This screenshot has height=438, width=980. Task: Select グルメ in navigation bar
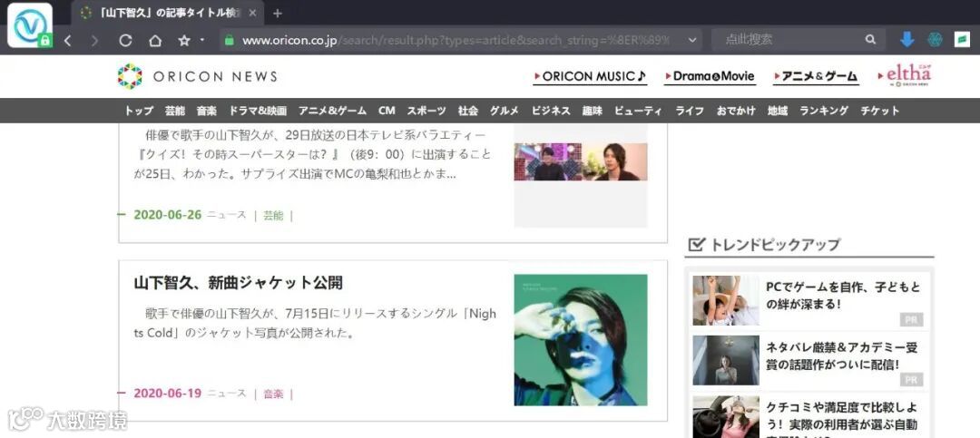(505, 111)
